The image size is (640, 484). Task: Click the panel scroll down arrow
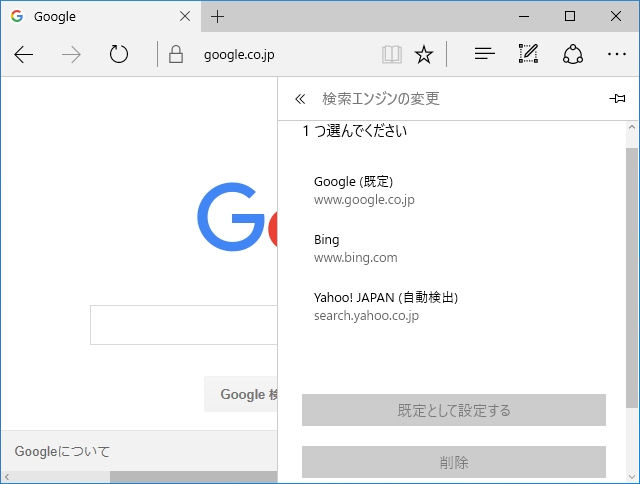click(631, 476)
